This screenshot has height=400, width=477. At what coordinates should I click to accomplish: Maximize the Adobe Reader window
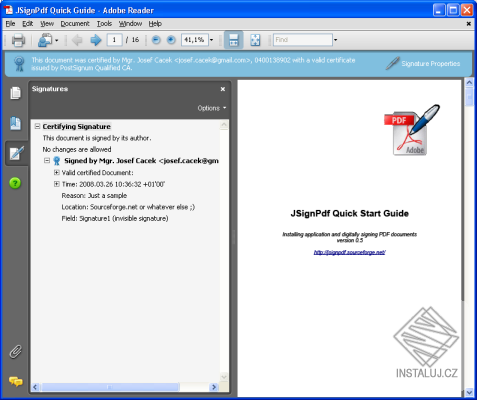click(x=453, y=10)
